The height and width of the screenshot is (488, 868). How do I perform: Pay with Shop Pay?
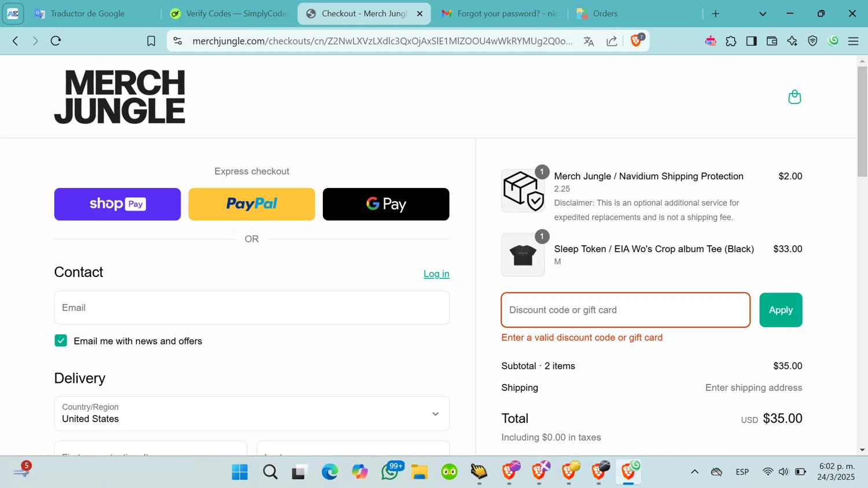click(117, 204)
